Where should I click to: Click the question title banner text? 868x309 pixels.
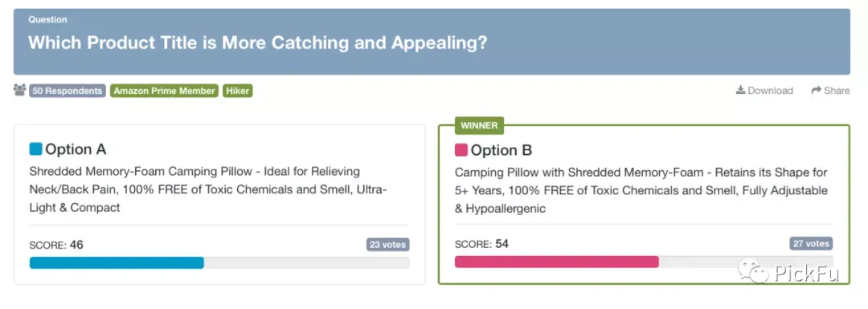pyautogui.click(x=257, y=43)
